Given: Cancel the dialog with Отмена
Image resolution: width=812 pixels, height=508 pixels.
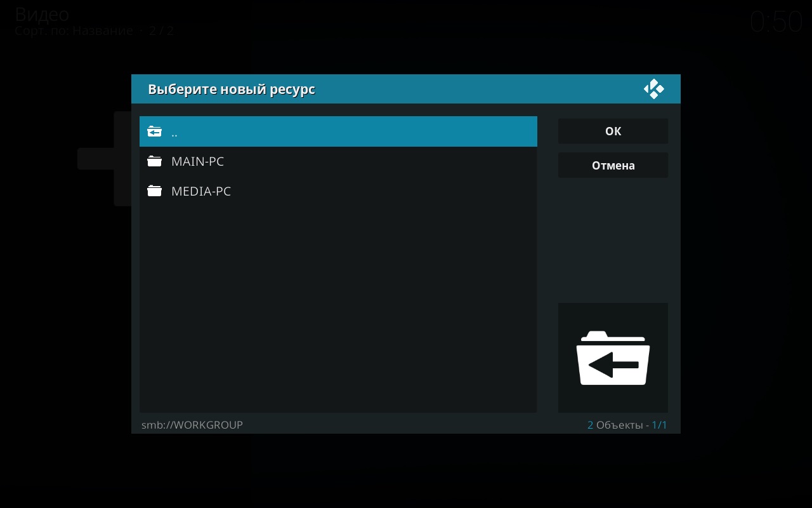Looking at the screenshot, I should point(613,165).
